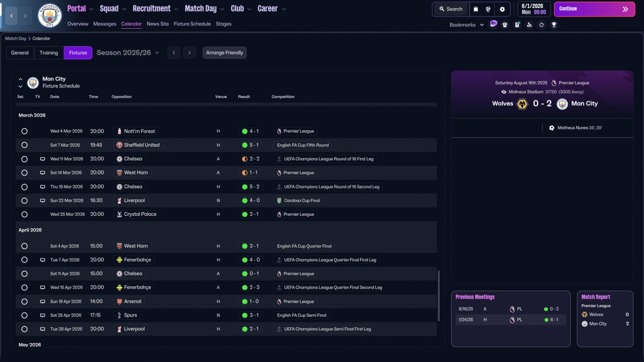Open the Fixture Schedule link
Screen dimensions: 644x362
[x=192, y=24]
